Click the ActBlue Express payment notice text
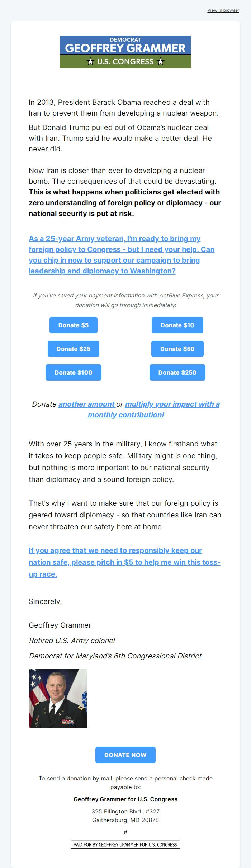 (x=125, y=300)
